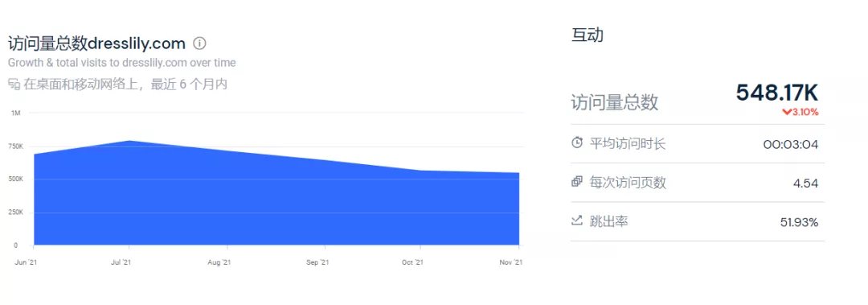Click the July peak of the blue area chart

[129, 141]
